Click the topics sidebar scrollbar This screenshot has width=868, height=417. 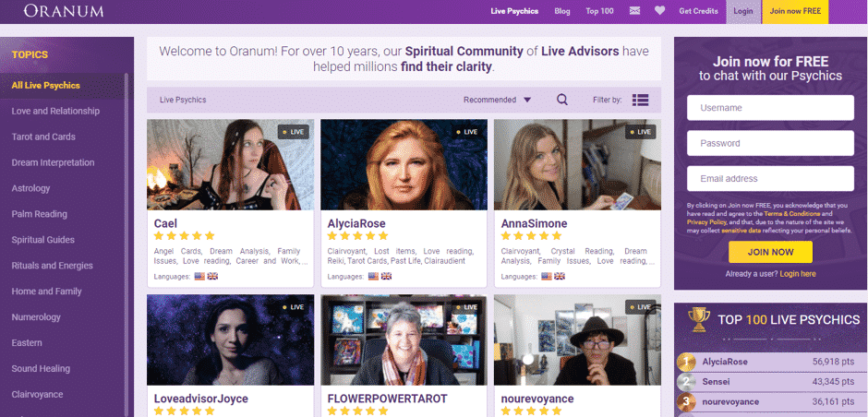[127, 244]
